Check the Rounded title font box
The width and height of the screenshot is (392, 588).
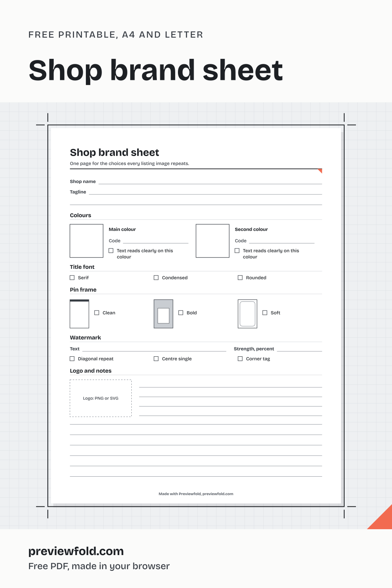tap(240, 278)
